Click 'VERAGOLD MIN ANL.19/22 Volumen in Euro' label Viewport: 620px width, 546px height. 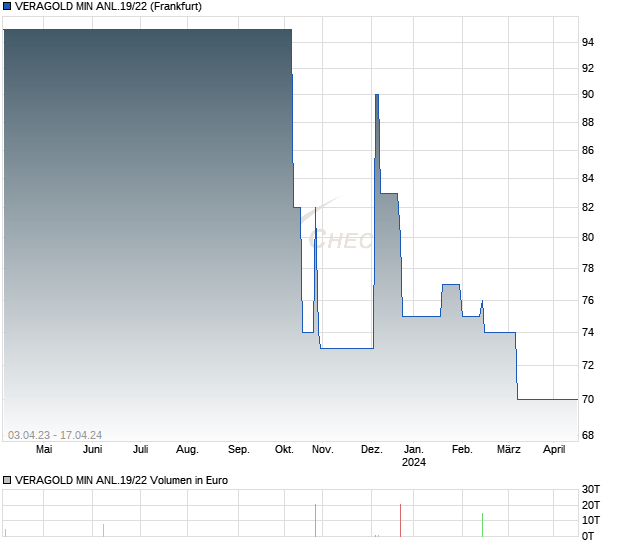click(121, 480)
